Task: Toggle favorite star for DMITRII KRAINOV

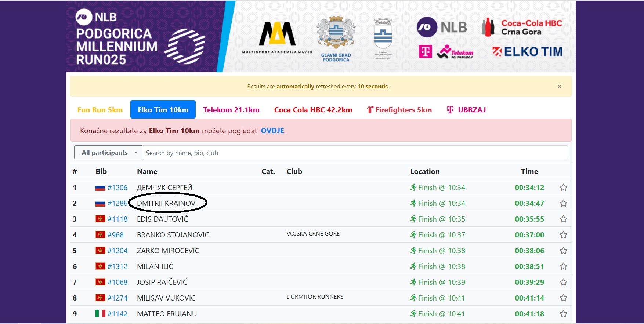Action: (563, 203)
